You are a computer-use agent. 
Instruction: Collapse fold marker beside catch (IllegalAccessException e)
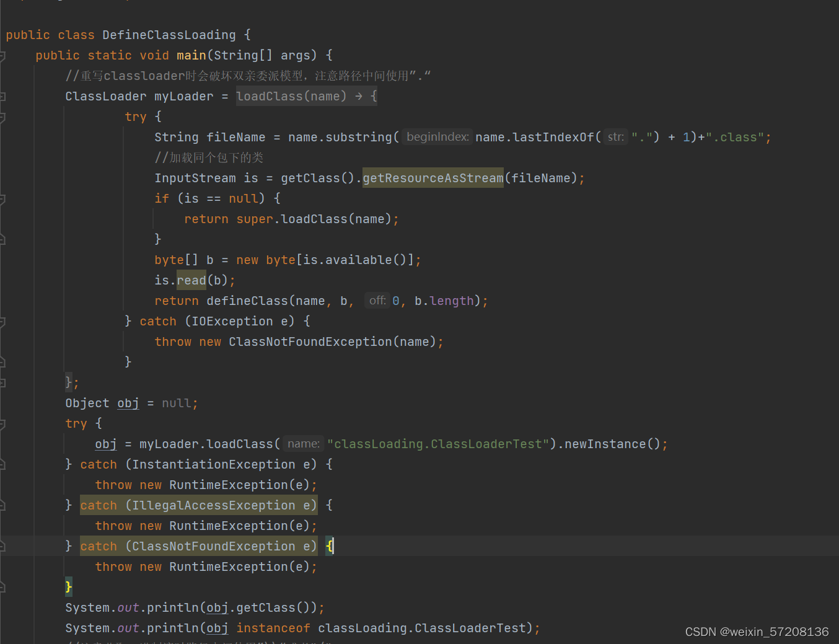2,506
